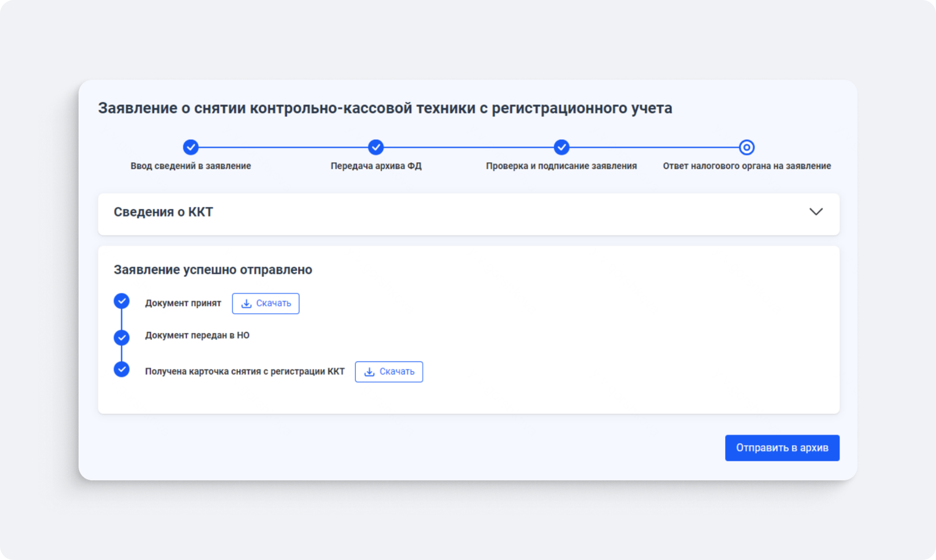This screenshot has height=560, width=936.
Task: Click the first step's checkmark circle
Action: (x=191, y=147)
